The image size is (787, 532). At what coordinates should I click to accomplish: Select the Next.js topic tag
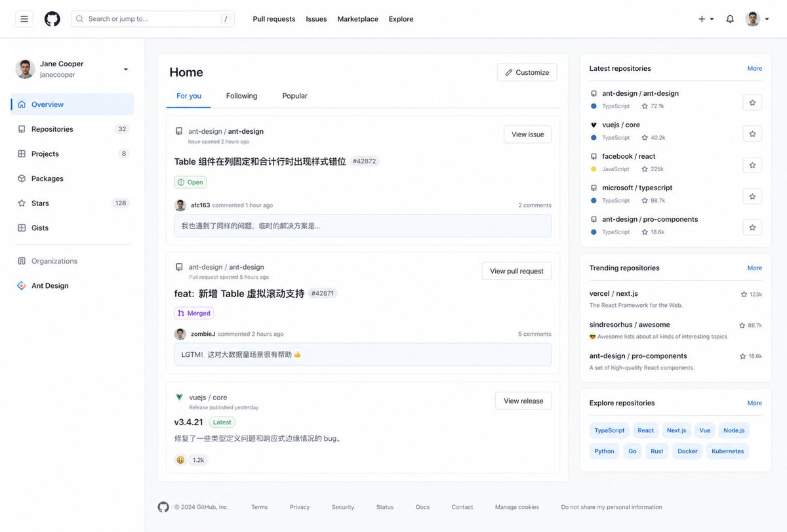677,430
